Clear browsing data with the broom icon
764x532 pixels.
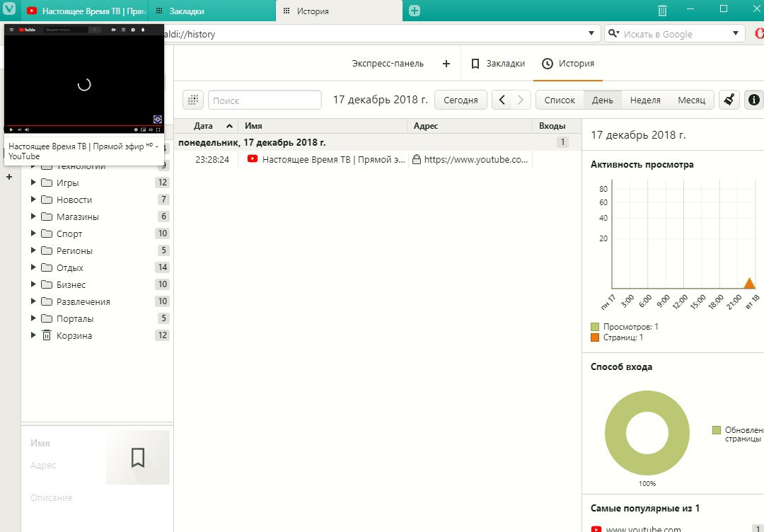(729, 100)
